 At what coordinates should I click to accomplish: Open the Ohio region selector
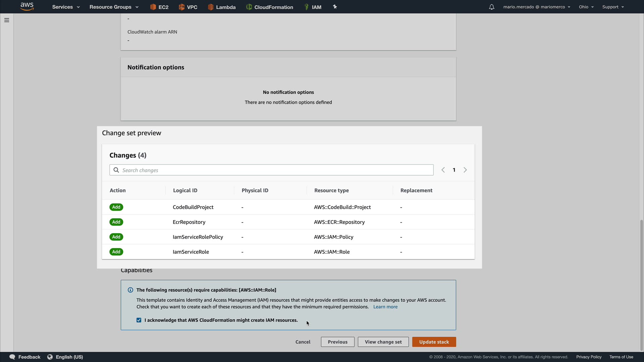tap(586, 7)
